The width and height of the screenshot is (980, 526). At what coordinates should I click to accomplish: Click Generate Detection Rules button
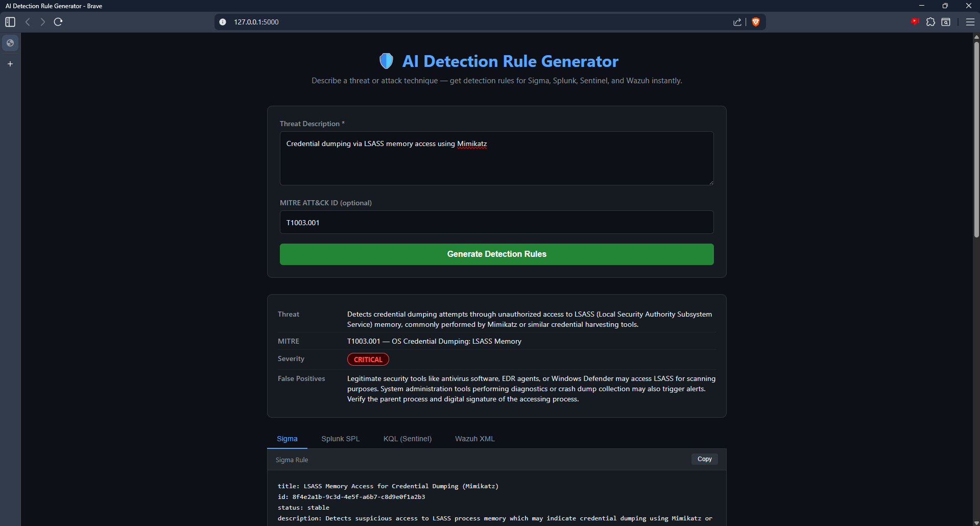tap(497, 254)
